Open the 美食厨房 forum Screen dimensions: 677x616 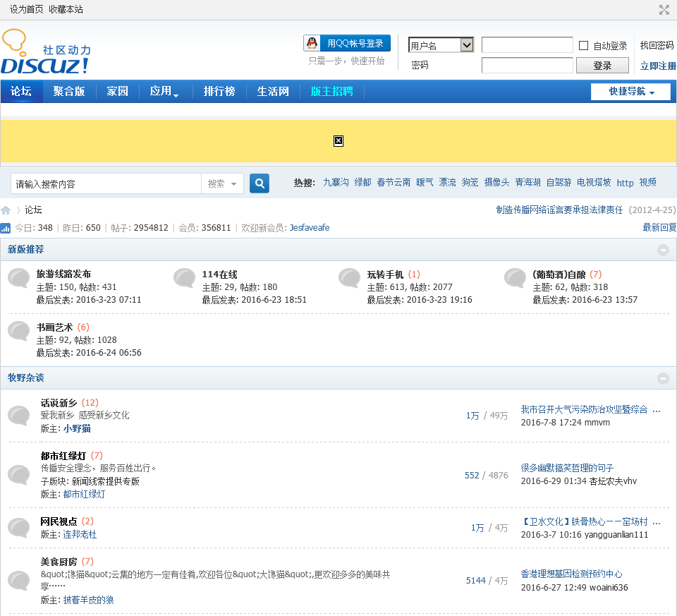[59, 562]
